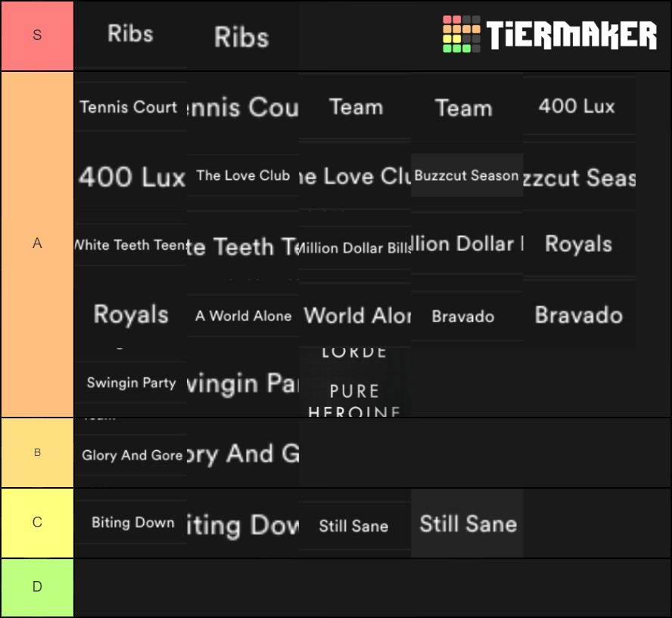The width and height of the screenshot is (672, 618).
Task: Click the first Ribs tile in S tier
Action: click(x=131, y=34)
